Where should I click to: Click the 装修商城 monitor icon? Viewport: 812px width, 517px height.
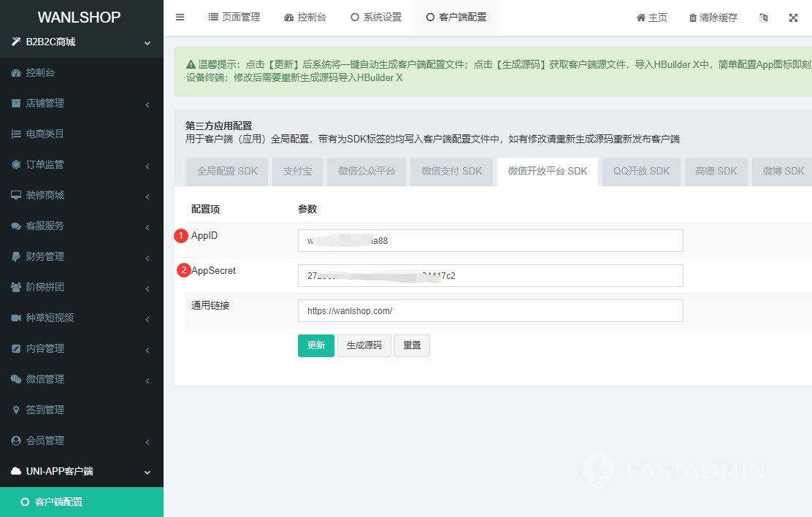click(x=16, y=195)
